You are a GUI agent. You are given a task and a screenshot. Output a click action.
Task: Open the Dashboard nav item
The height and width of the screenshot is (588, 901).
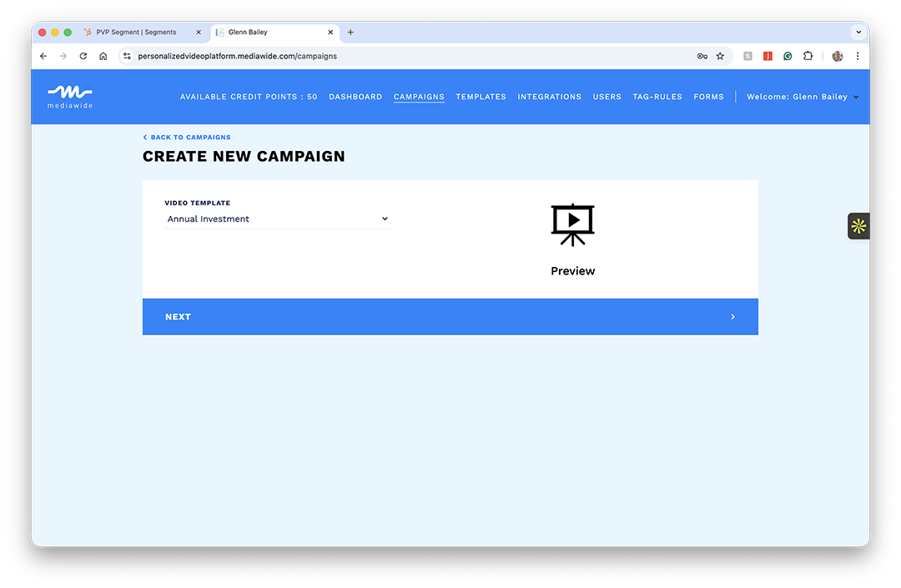tap(355, 97)
